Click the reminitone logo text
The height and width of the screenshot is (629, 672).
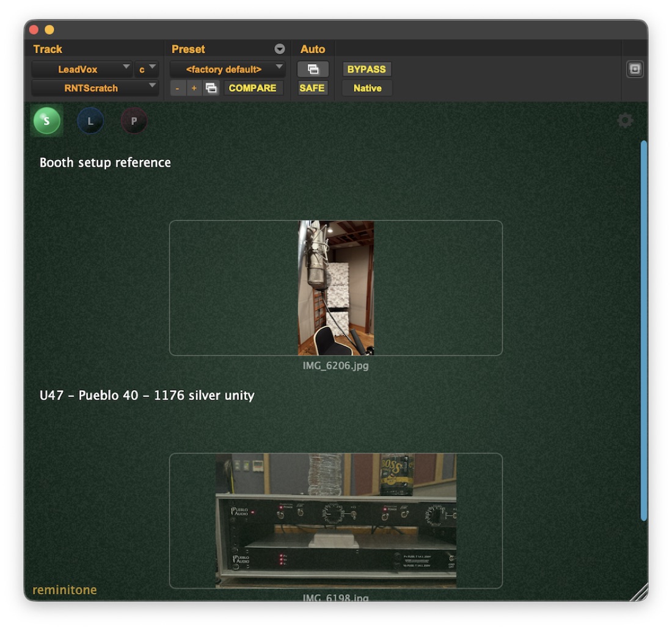click(65, 589)
